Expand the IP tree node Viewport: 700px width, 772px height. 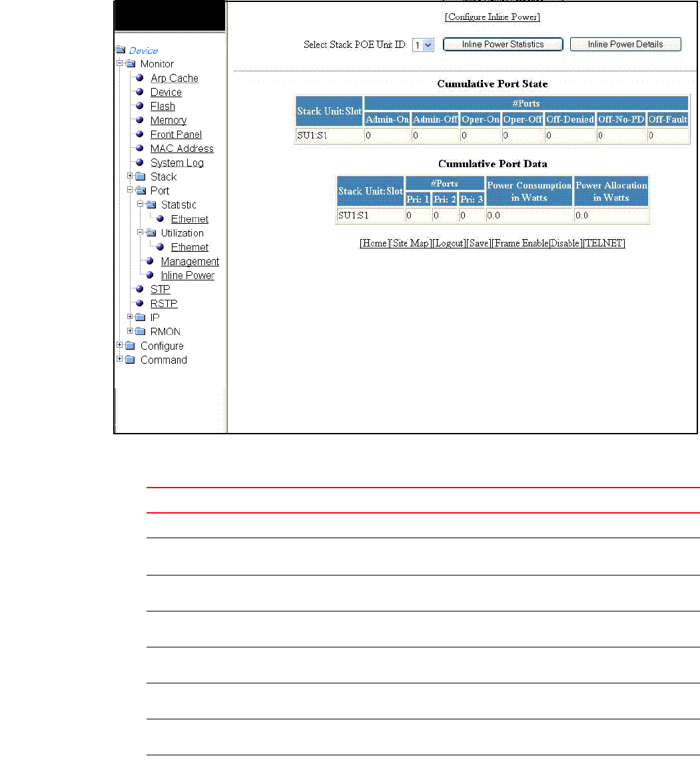tap(130, 316)
